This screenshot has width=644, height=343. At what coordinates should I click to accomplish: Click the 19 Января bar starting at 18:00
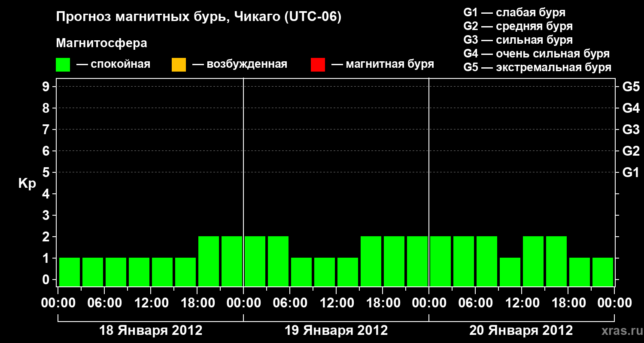(394, 261)
